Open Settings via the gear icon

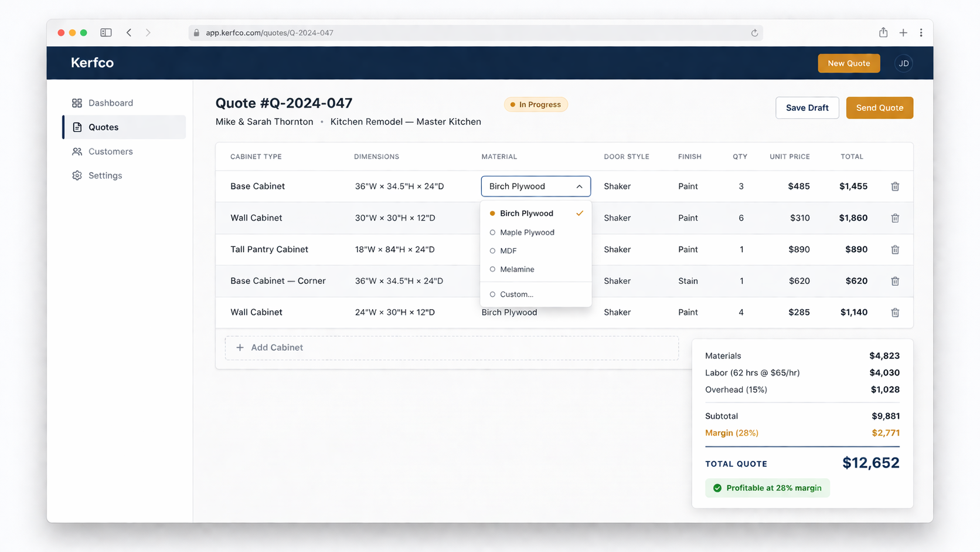pyautogui.click(x=77, y=175)
